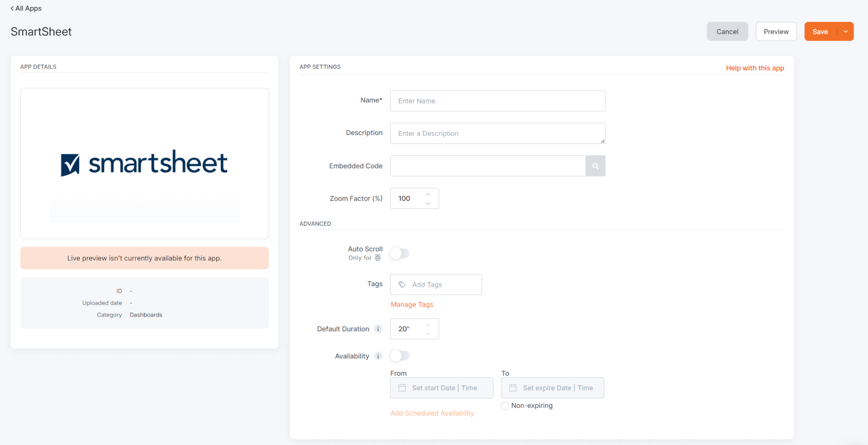Viewport: 868px width, 445px height.
Task: Click Add Scheduled Availability
Action: [432, 413]
